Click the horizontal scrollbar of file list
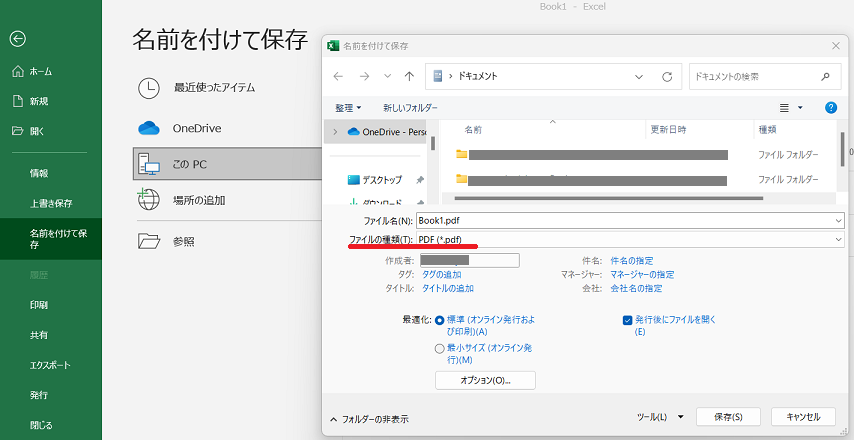 coord(608,199)
